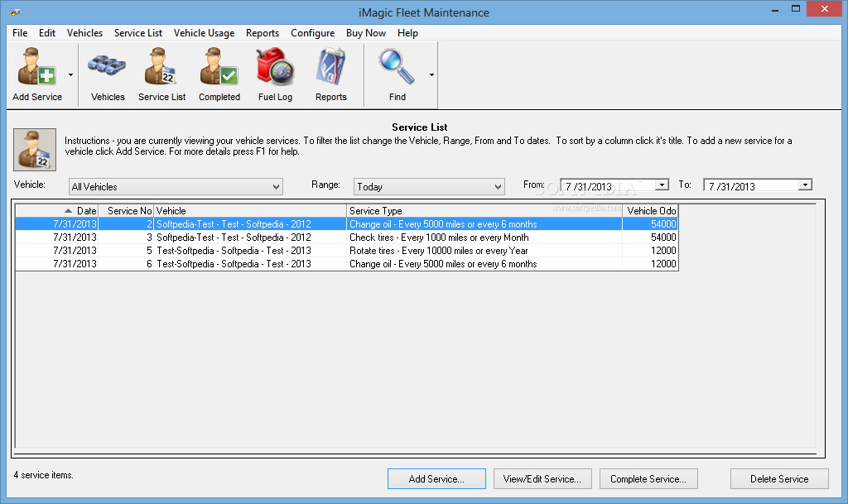Sort by the Service No column header

coord(126,211)
